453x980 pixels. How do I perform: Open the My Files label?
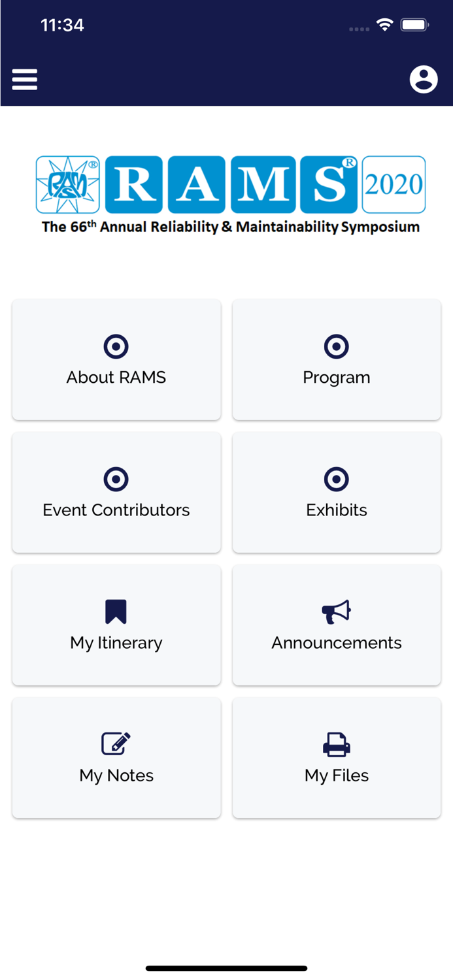(337, 776)
